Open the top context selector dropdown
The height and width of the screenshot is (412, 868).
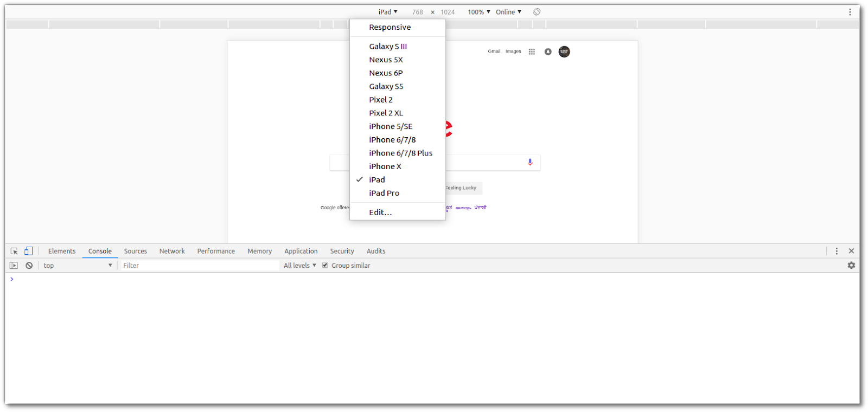tap(78, 266)
